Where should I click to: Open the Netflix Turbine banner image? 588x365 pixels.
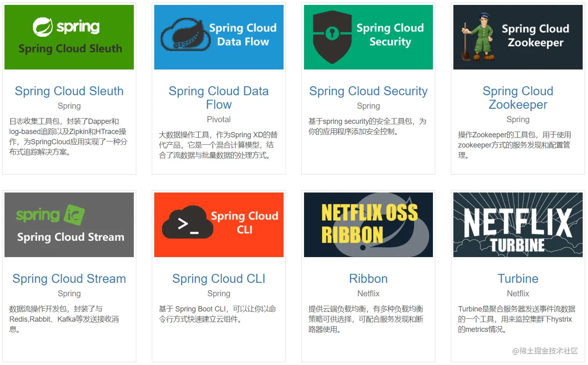tap(518, 225)
